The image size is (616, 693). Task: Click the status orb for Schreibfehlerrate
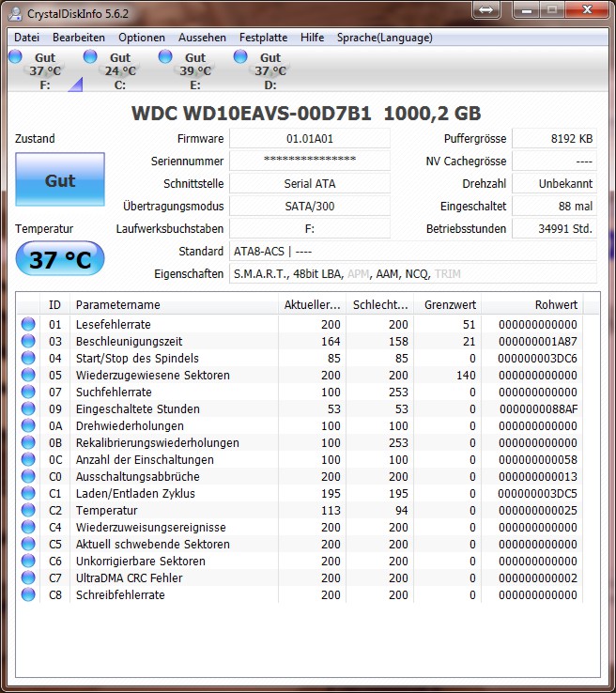tap(28, 594)
